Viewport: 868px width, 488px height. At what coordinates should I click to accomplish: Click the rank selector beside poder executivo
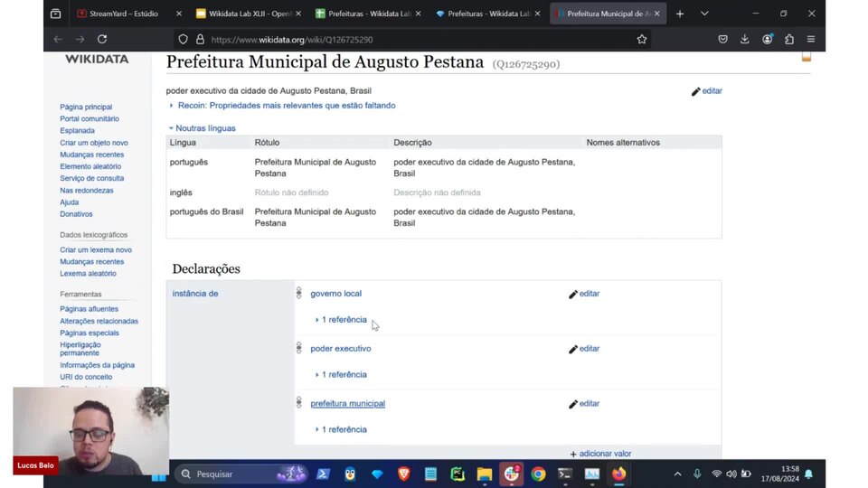tap(299, 348)
